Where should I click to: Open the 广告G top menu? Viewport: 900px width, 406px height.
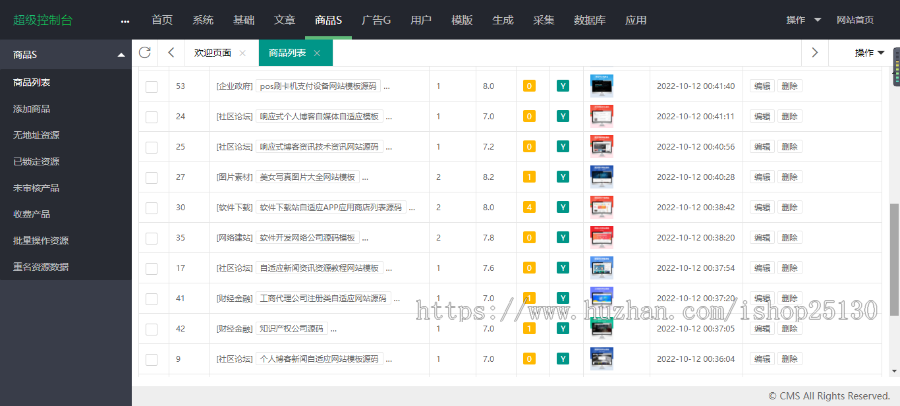tap(376, 20)
